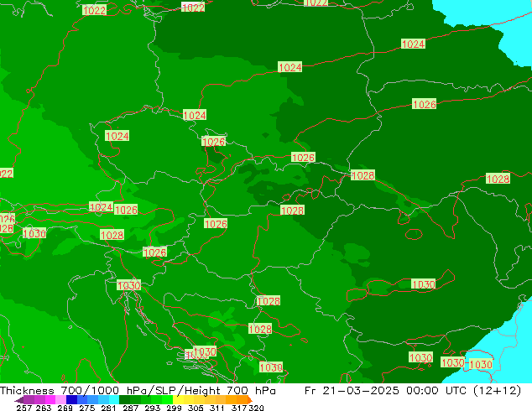Select the legend value 311
Viewport: 532px width, 411px height.
tap(217, 408)
